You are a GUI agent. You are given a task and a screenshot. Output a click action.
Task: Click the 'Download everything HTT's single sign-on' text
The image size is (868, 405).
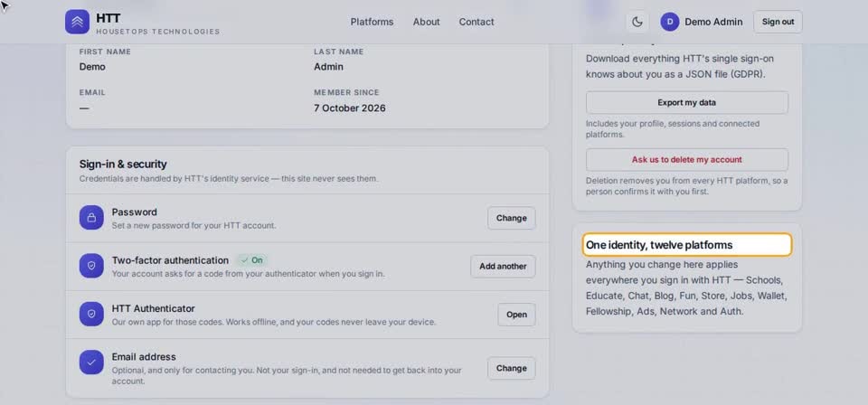(x=680, y=66)
